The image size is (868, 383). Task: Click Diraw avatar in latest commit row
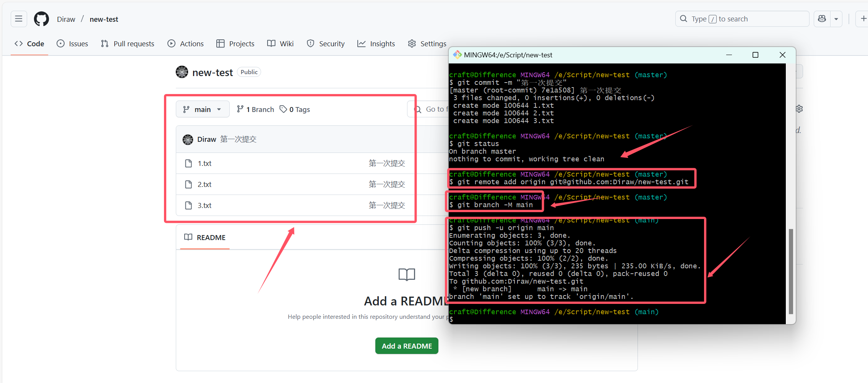pos(188,140)
